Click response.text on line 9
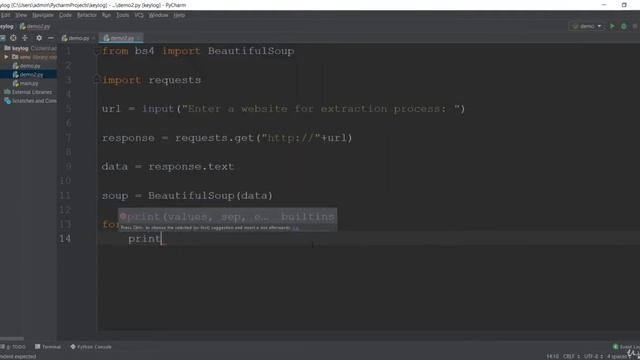The width and height of the screenshot is (640, 360). click(191, 167)
